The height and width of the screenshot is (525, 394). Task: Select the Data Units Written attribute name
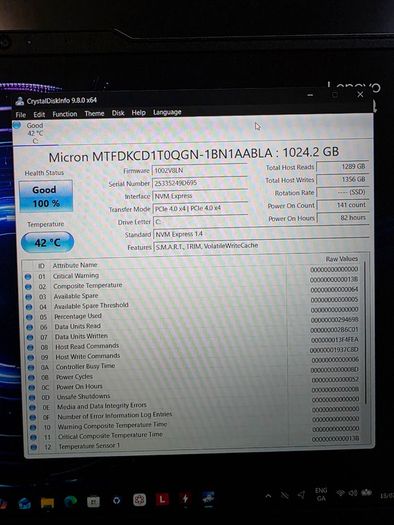click(81, 336)
